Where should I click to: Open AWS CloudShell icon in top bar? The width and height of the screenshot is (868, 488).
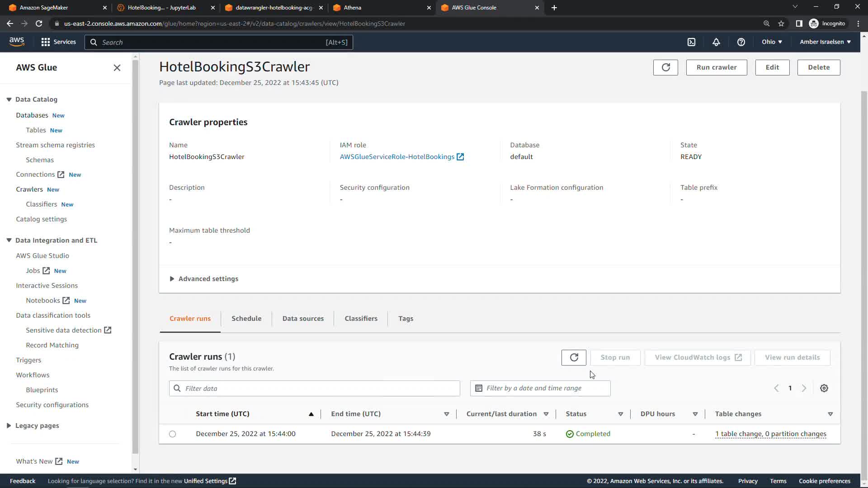692,42
